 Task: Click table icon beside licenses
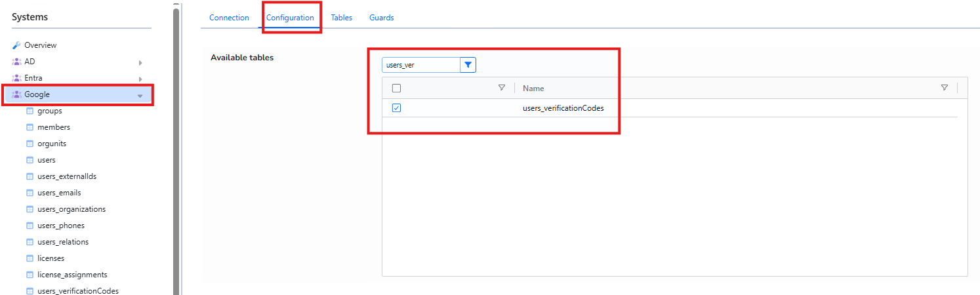[30, 258]
